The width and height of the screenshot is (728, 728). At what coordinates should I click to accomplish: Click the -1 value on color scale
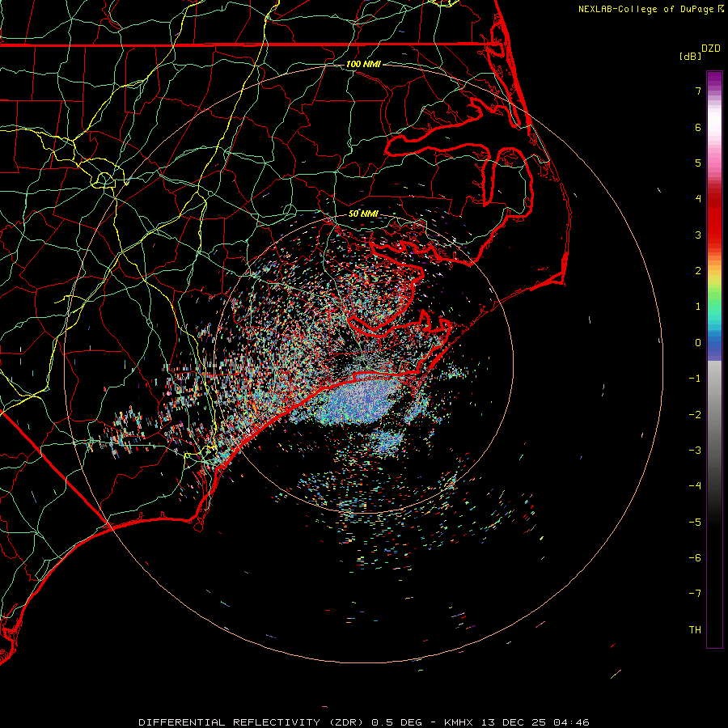695,379
